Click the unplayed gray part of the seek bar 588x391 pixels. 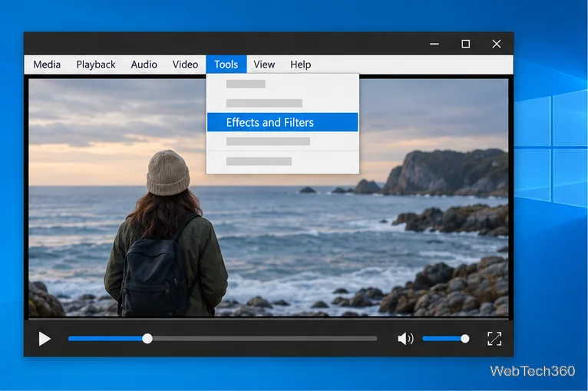coord(264,339)
